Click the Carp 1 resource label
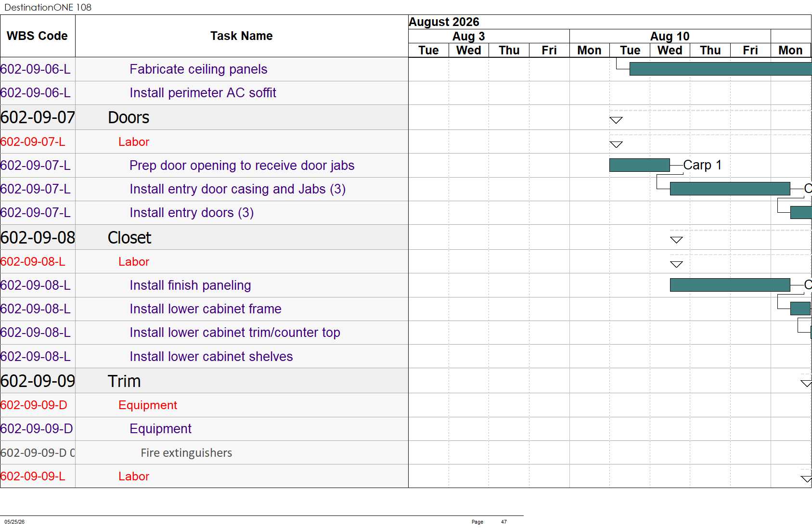 click(703, 165)
